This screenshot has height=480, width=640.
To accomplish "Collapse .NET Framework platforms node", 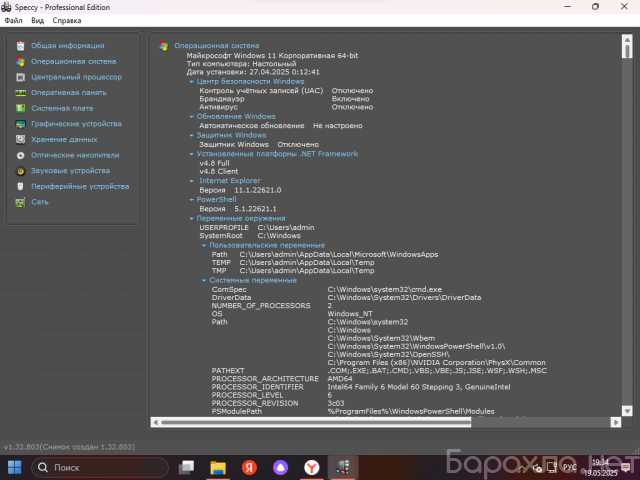I will pos(191,154).
